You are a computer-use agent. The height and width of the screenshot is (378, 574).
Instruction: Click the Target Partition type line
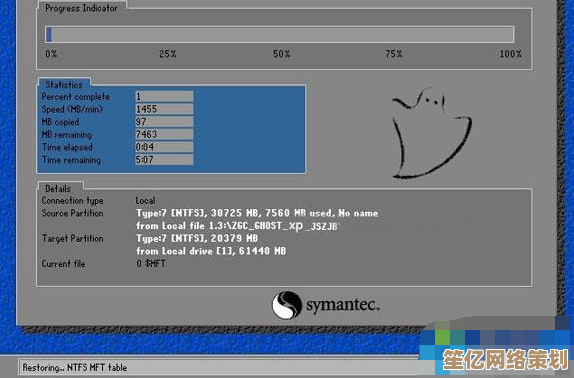coord(197,238)
